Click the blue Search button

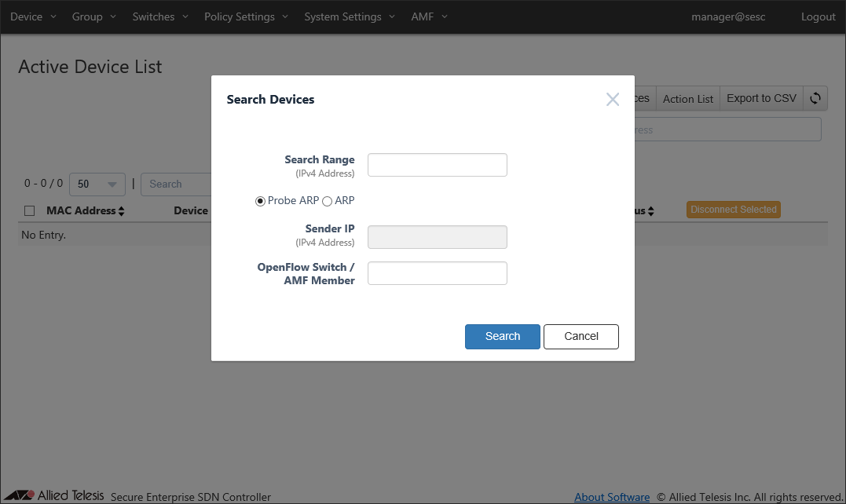502,336
